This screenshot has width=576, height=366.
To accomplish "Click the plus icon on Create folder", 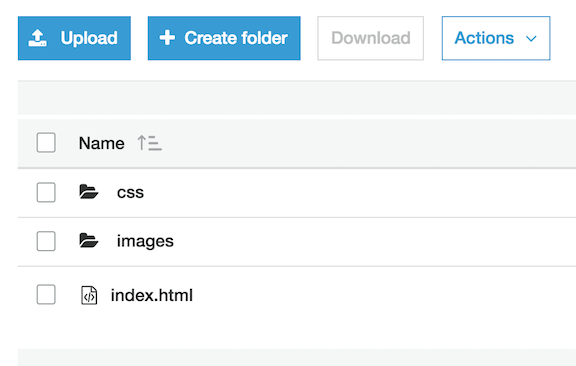I will click(167, 38).
